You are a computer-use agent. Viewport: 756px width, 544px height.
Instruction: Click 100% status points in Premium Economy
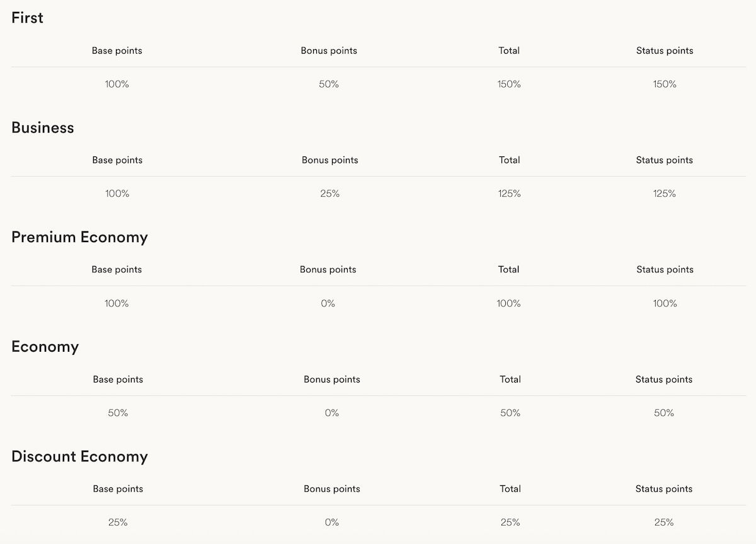pyautogui.click(x=665, y=303)
